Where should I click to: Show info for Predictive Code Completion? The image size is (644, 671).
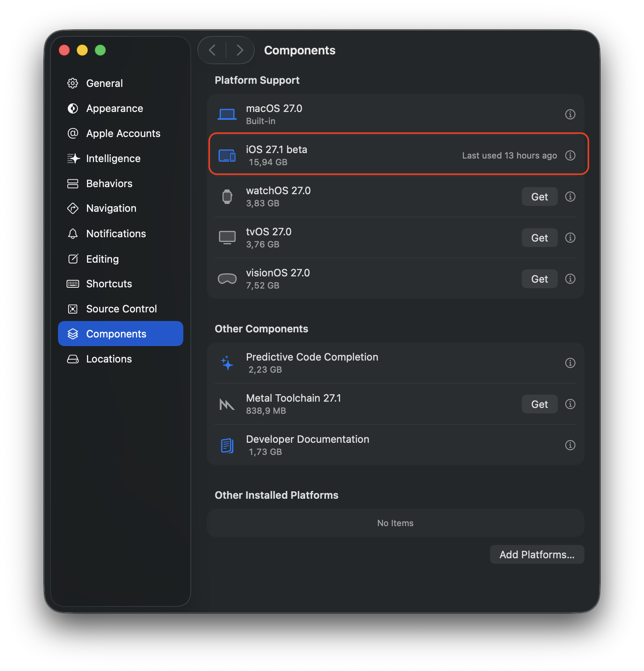point(570,363)
